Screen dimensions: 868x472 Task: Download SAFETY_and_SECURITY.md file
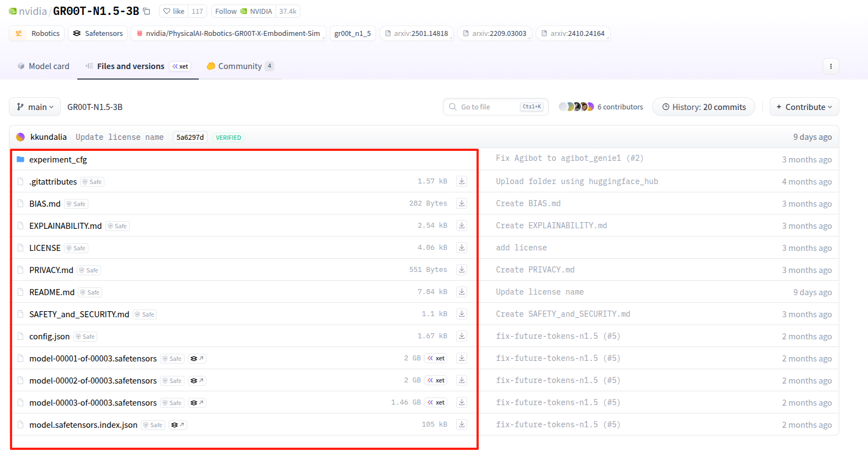[462, 314]
